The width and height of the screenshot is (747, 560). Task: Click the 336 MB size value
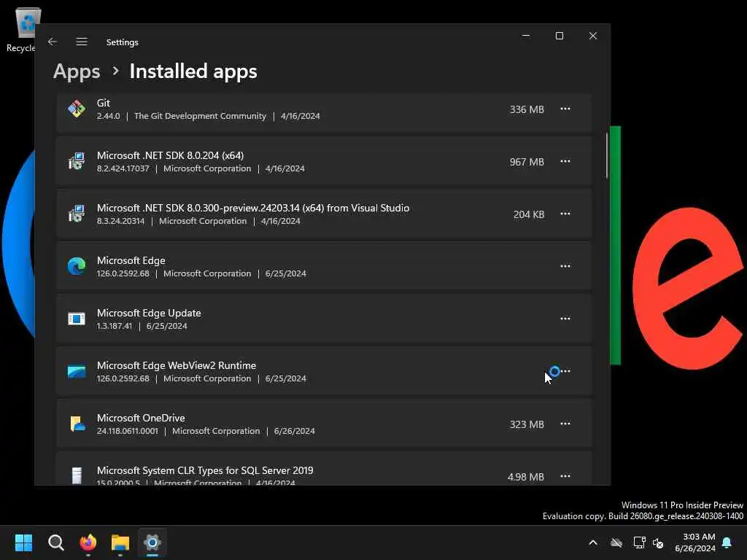coord(527,109)
